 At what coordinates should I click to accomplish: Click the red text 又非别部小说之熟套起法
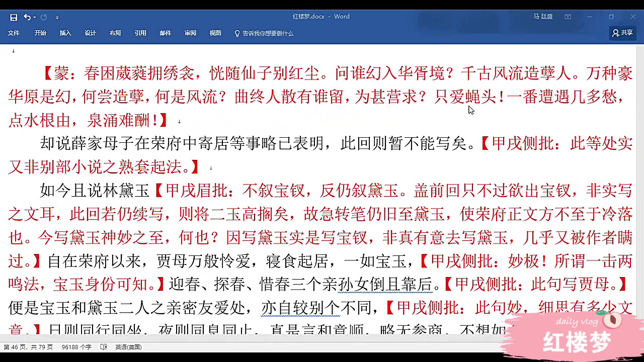tap(94, 167)
